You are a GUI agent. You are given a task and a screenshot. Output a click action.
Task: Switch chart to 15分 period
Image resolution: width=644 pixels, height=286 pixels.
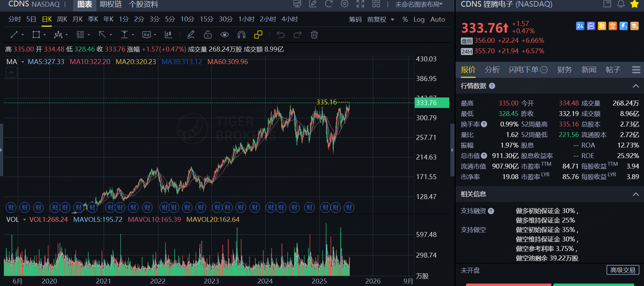point(207,19)
